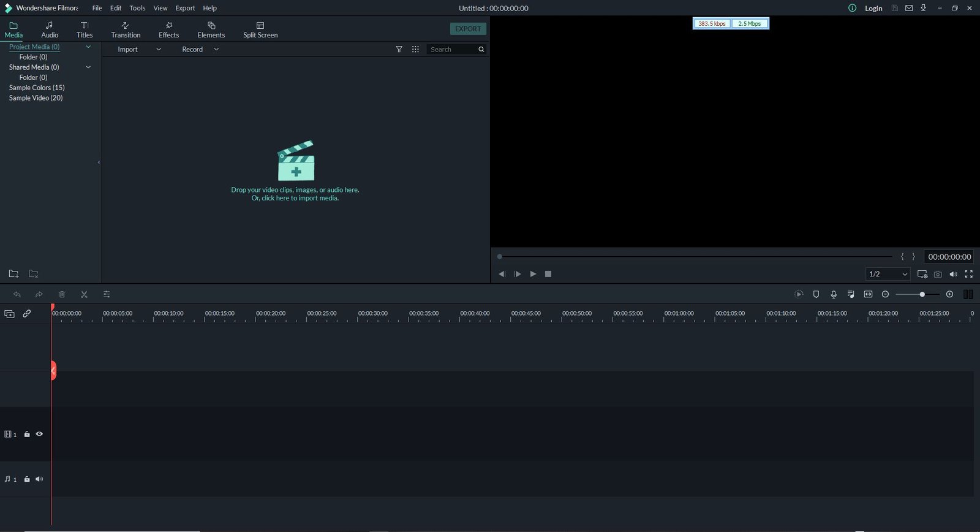Open the 1/2 playback quality dropdown

point(888,274)
